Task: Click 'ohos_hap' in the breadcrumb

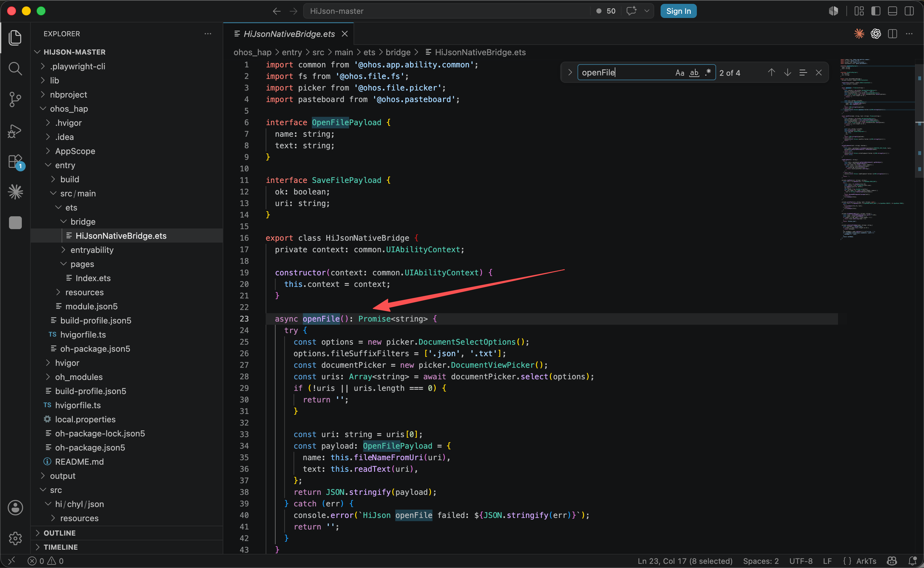Action: pyautogui.click(x=252, y=52)
